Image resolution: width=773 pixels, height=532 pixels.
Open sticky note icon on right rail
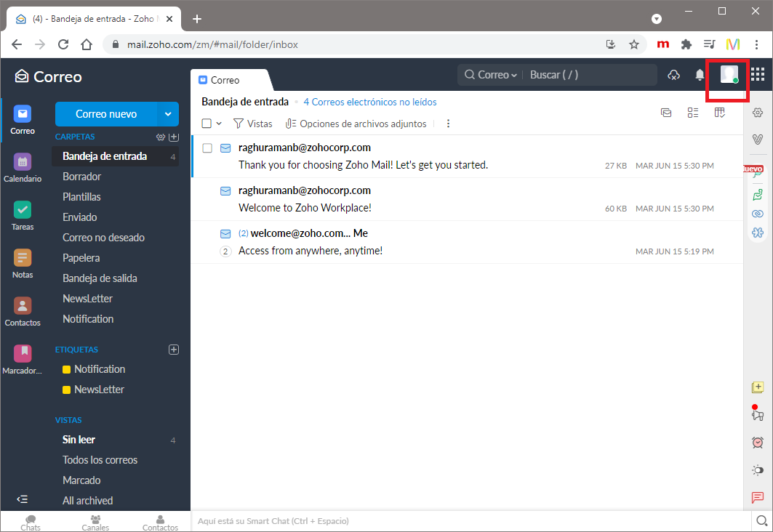(x=758, y=387)
